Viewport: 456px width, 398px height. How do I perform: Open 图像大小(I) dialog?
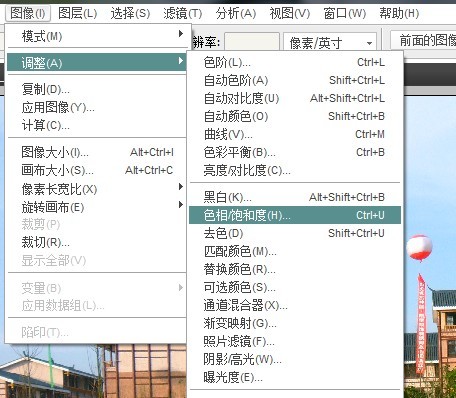(x=97, y=152)
